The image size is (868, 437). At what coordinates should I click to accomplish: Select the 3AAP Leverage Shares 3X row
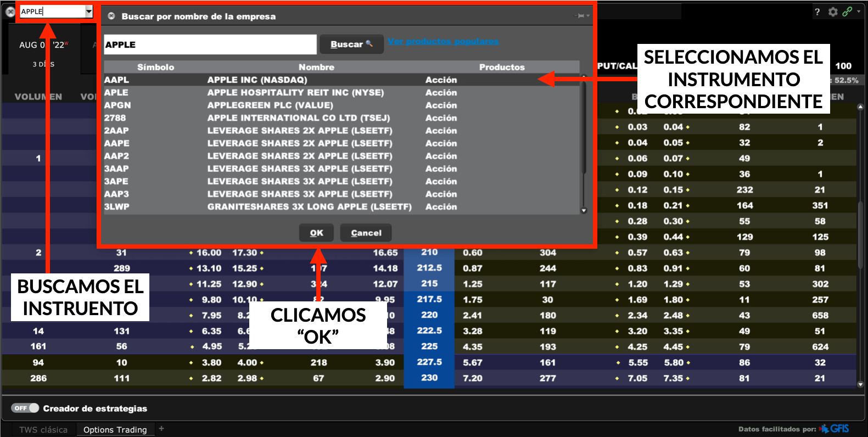coord(341,168)
